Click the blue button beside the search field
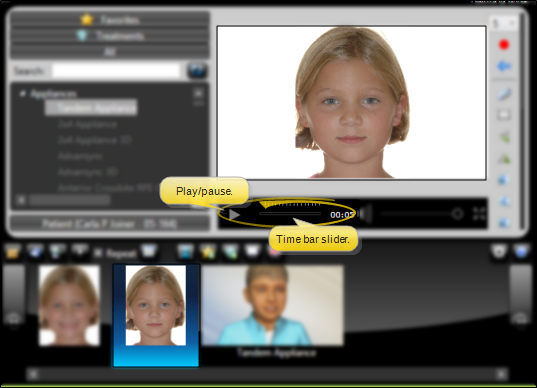This screenshot has height=388, width=537. 197,71
